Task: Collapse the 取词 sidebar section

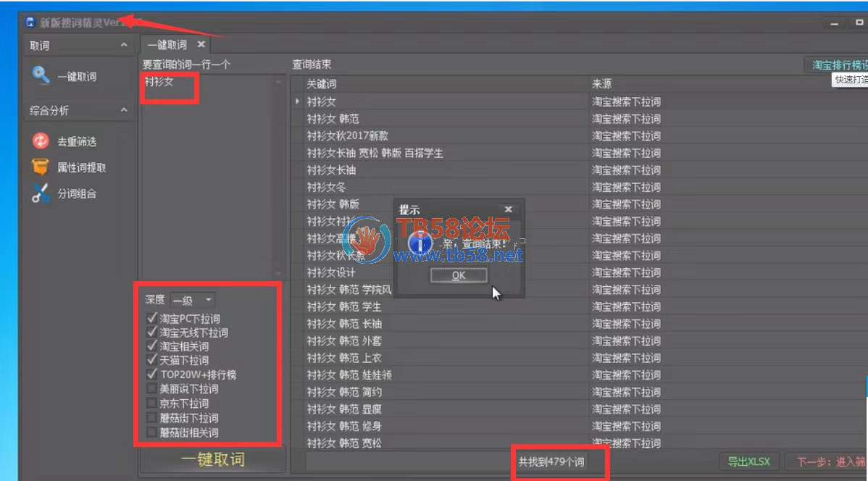Action: pos(123,46)
